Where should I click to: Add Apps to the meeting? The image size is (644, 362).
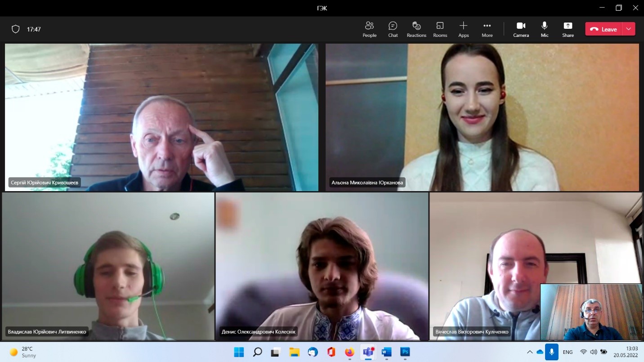(463, 29)
